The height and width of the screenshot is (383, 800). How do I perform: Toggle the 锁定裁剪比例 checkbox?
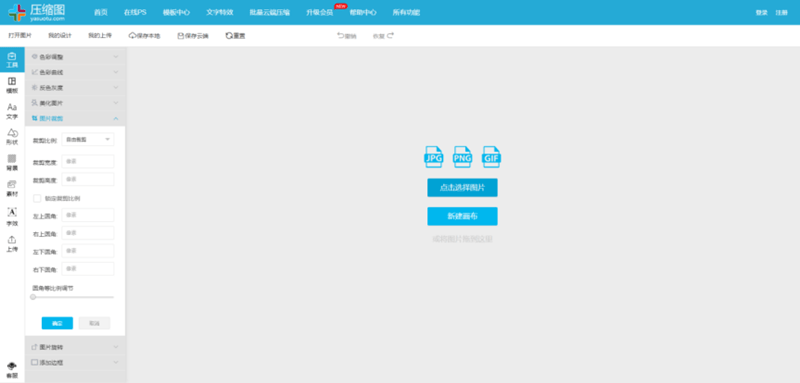tap(37, 198)
